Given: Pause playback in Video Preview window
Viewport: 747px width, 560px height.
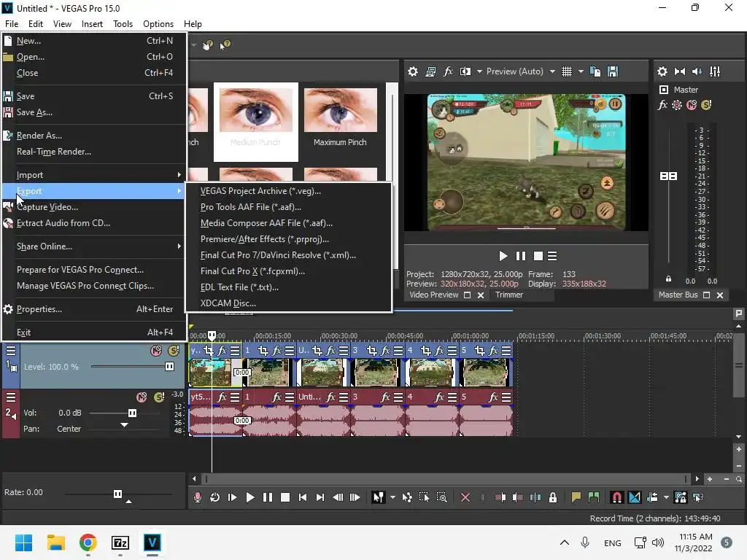Looking at the screenshot, I should click(521, 256).
